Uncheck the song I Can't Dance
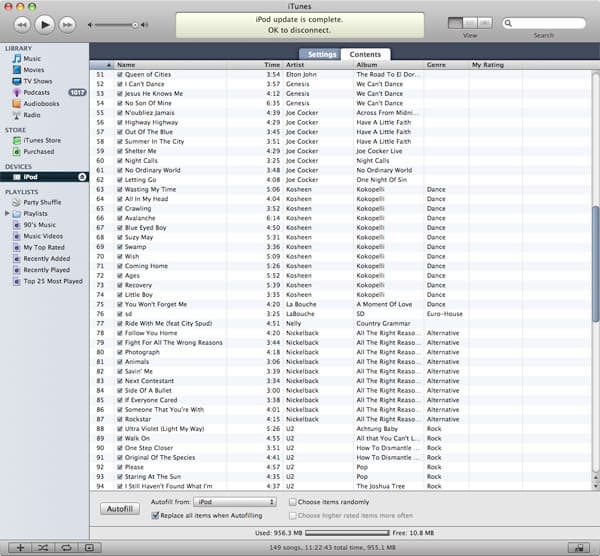The width and height of the screenshot is (600, 556). (120, 84)
